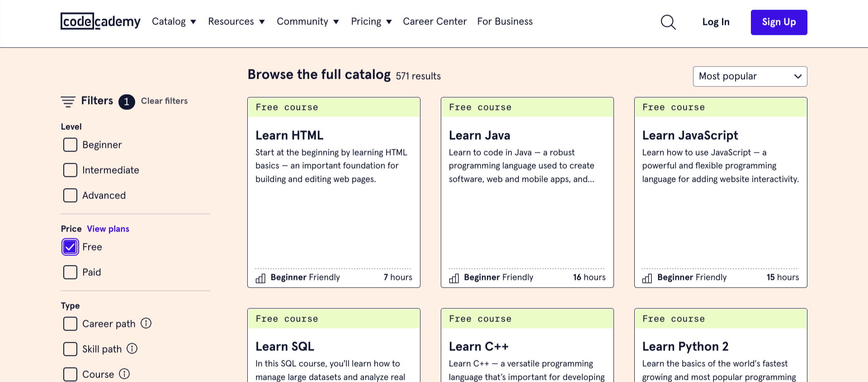This screenshot has width=868, height=382.
Task: Click the Filters lines icon
Action: click(68, 101)
